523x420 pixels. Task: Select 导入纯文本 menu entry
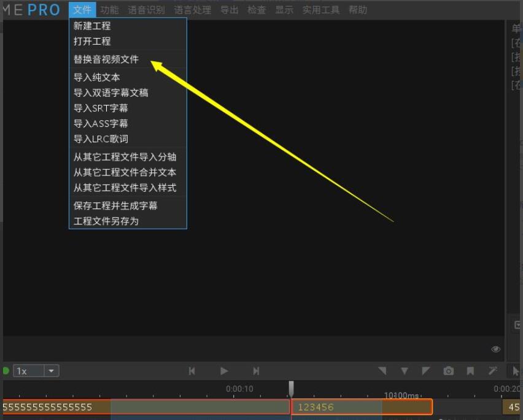point(128,77)
